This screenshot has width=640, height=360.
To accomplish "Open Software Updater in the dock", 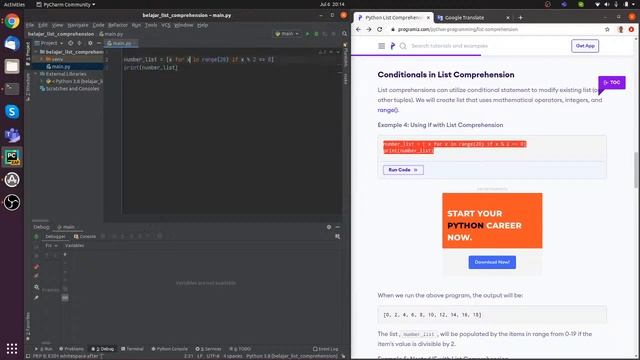I will [x=12, y=180].
